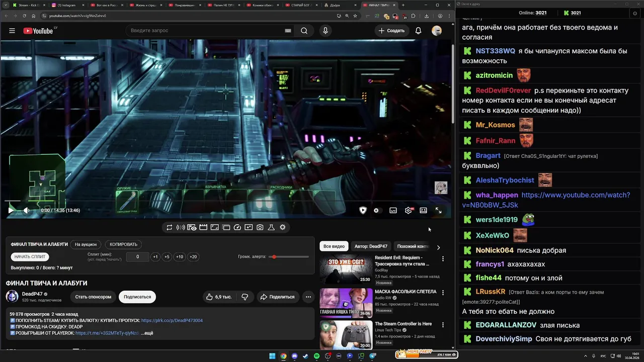
Task: Open the Resident Evil Requiem video thumbnail
Action: coord(346,269)
